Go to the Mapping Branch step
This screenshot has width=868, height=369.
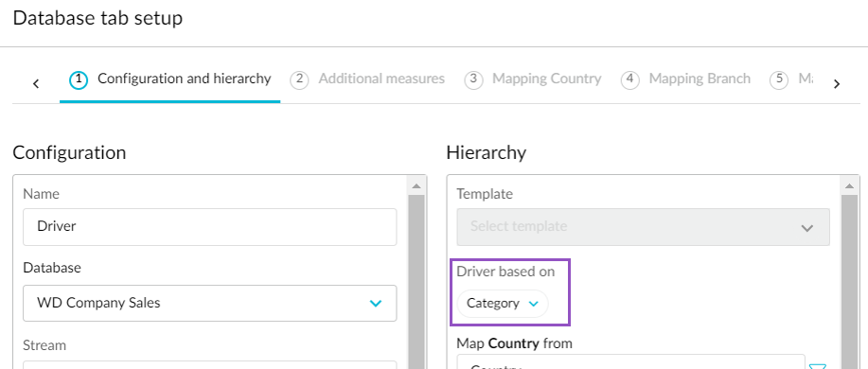686,79
